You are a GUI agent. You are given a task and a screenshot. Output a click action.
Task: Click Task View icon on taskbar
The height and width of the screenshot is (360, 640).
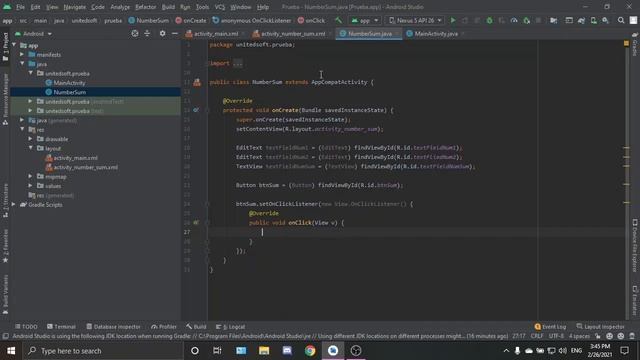pos(217,351)
